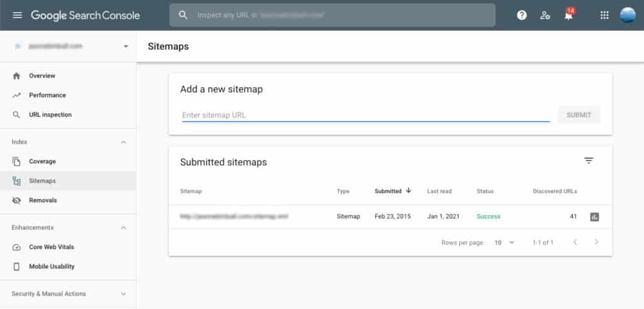Go to next page of sitemaps
Screen dimensions: 644x309
coord(596,242)
